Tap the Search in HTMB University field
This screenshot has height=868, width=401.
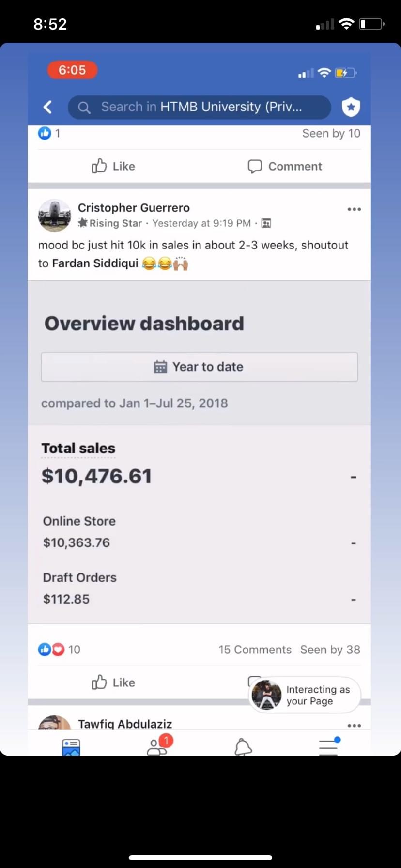tap(200, 107)
